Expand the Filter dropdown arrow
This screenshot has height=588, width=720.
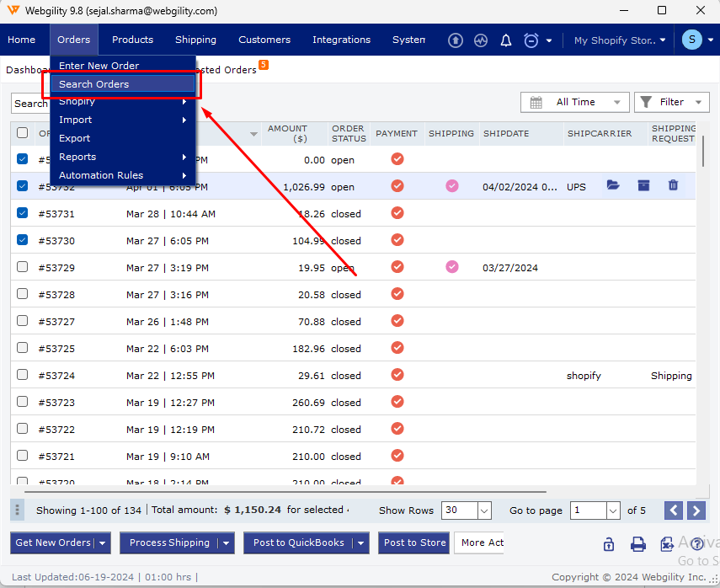point(698,103)
